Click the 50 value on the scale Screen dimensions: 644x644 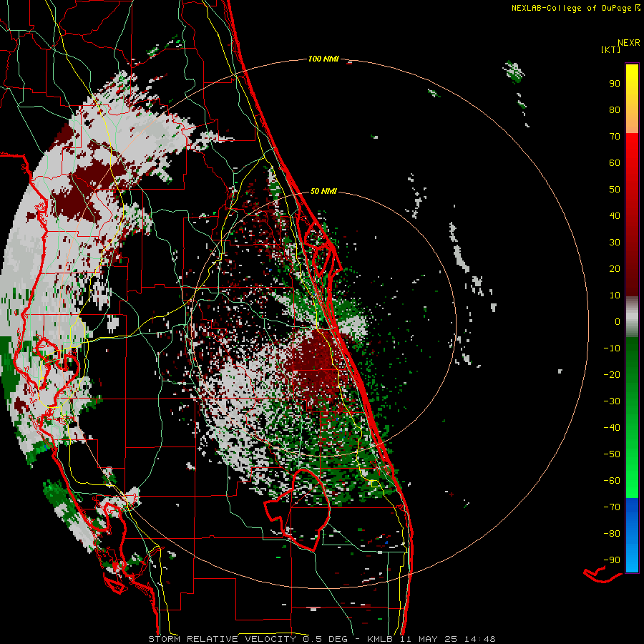pos(615,190)
